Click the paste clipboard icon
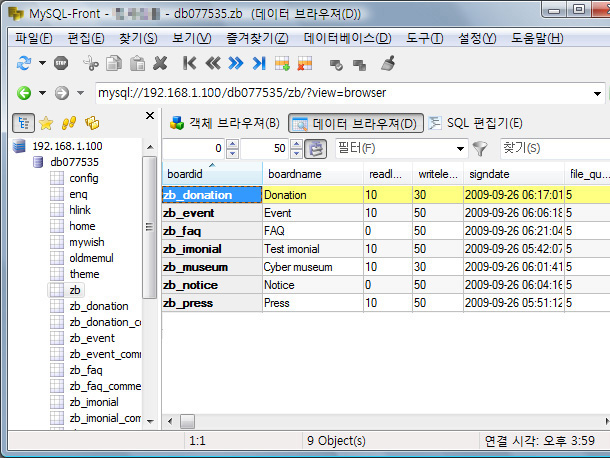 click(137, 63)
